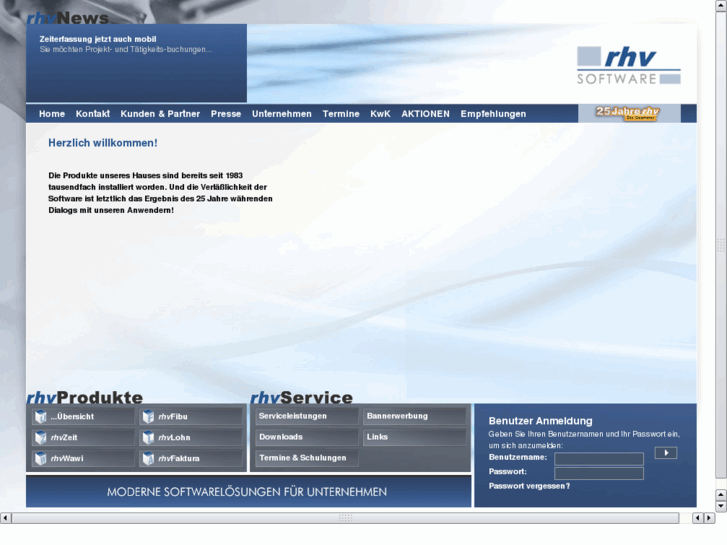Viewport: 727px width, 545px height.
Task: Click the cube icon beside rhvZeit
Action: point(41,437)
